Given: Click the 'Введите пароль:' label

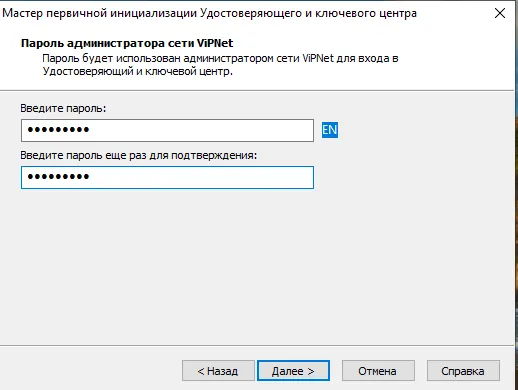Looking at the screenshot, I should click(63, 108).
